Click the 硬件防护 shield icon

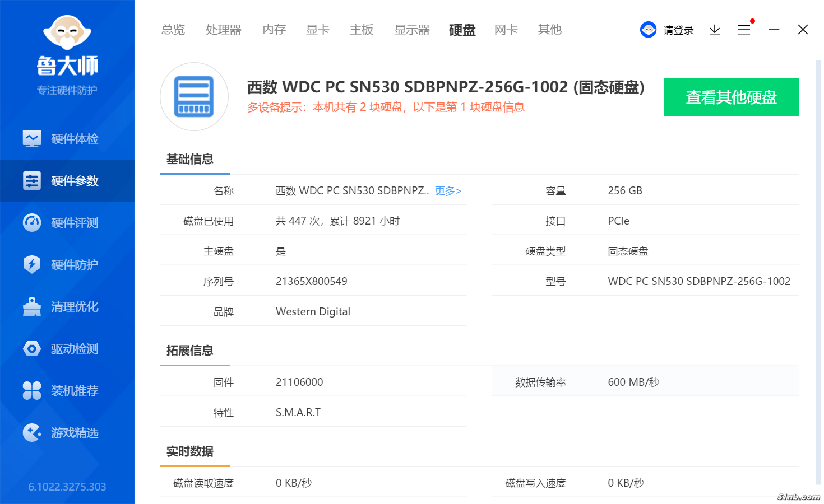click(x=32, y=264)
